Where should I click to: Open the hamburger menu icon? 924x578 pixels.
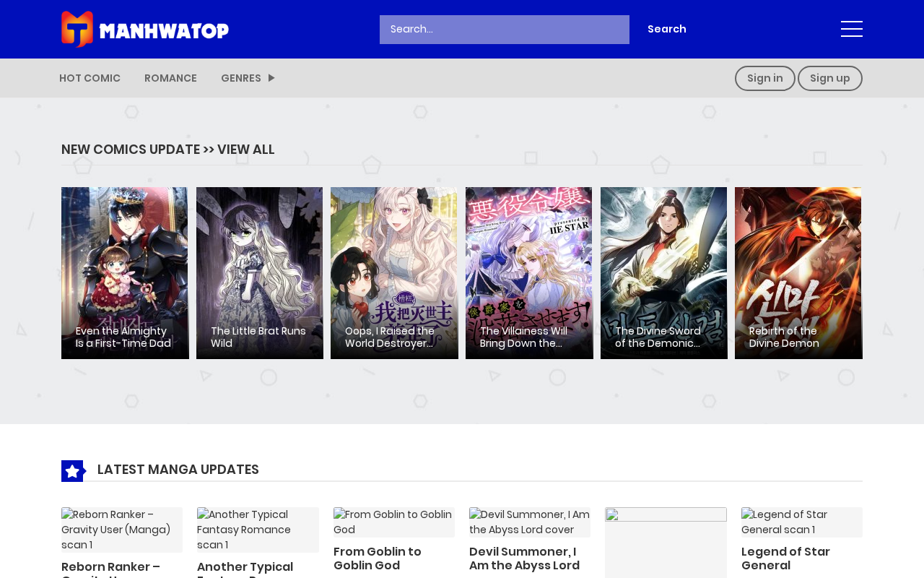tap(852, 29)
